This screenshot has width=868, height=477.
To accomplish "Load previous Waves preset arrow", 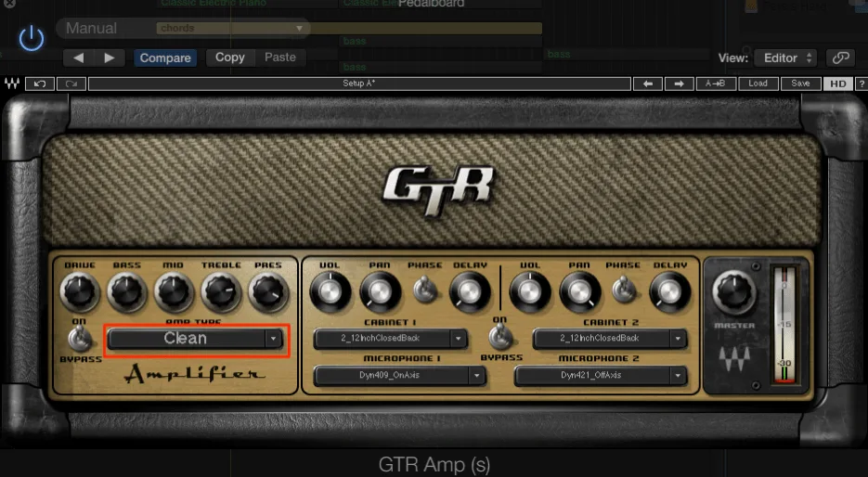I will click(648, 84).
